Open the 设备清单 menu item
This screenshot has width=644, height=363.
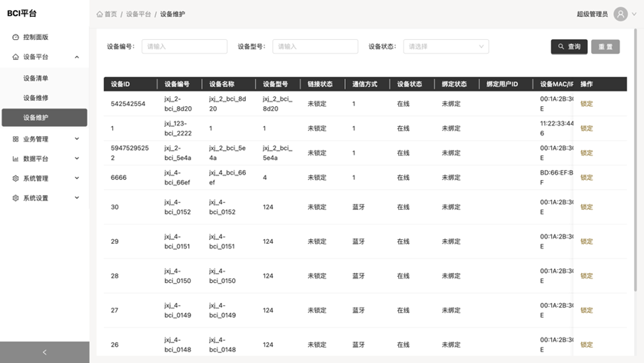[x=36, y=78]
